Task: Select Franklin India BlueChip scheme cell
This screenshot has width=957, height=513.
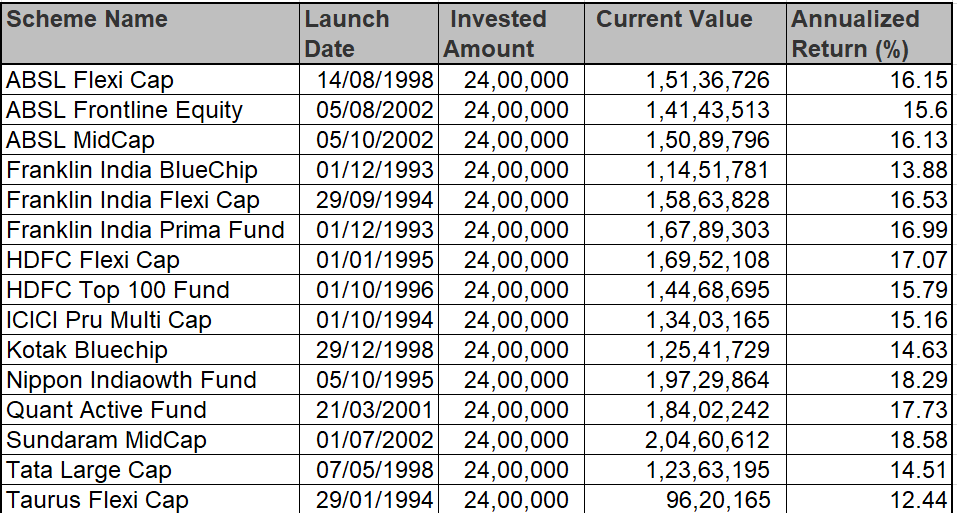Action: (150, 170)
